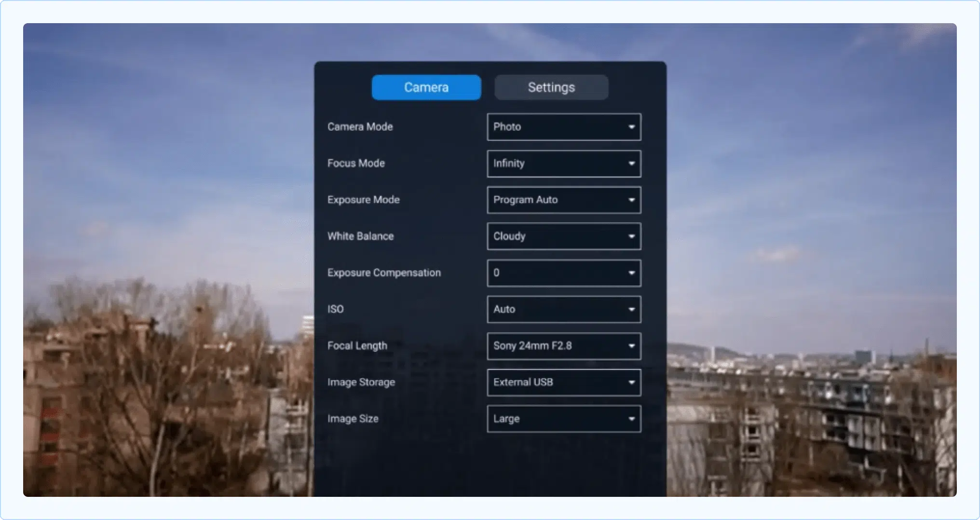
Task: Click the White Balance label
Action: [361, 236]
